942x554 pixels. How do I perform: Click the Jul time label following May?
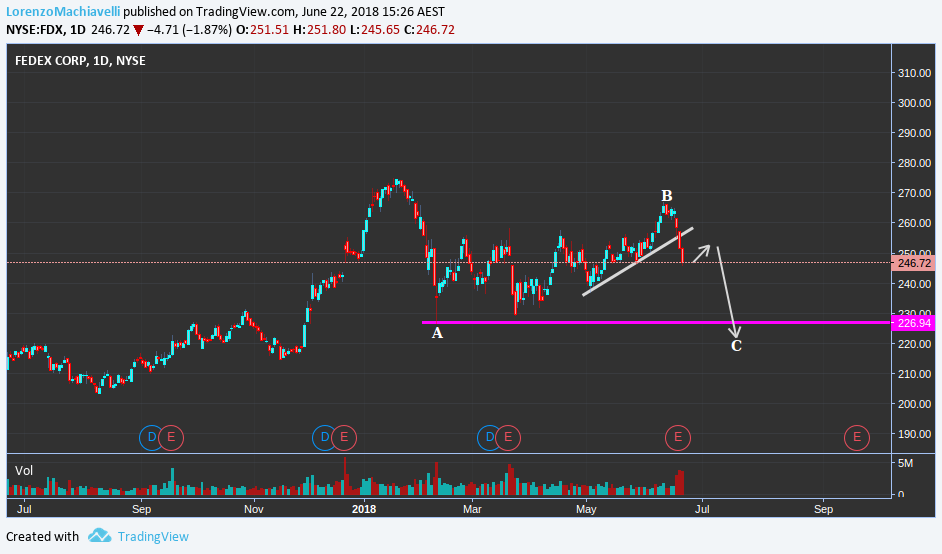(x=702, y=509)
